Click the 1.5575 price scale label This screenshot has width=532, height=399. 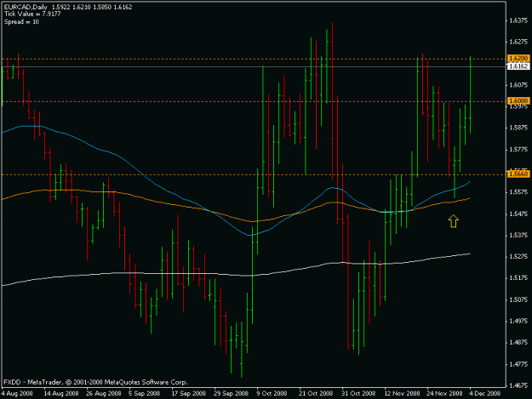point(518,192)
